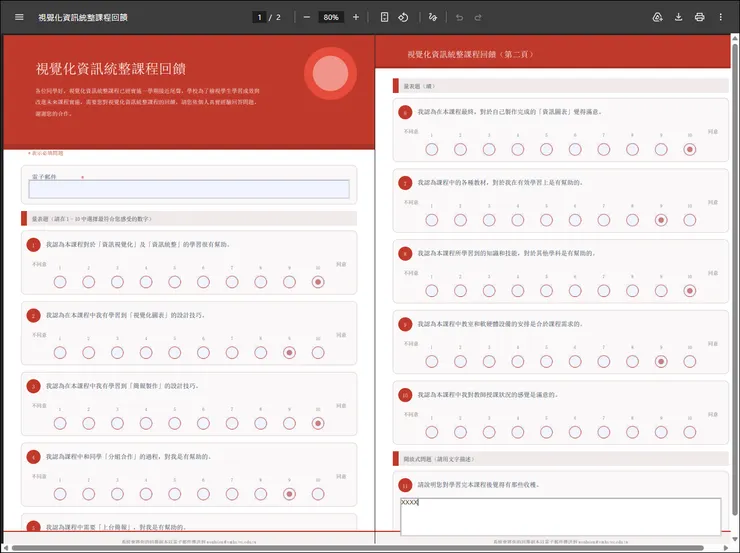
Task: Click the open-ended answer box containing XXXX
Action: coord(561,517)
